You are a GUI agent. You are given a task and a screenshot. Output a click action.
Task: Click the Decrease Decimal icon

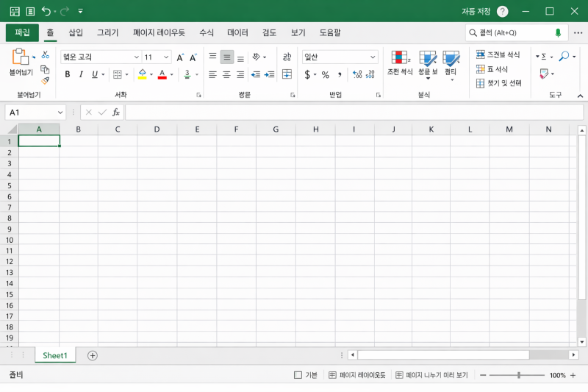pos(370,74)
